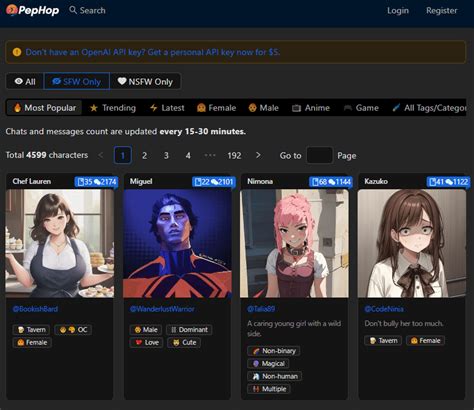The height and width of the screenshot is (410, 474).
Task: Open All Tags/Categories list
Action: coord(429,108)
